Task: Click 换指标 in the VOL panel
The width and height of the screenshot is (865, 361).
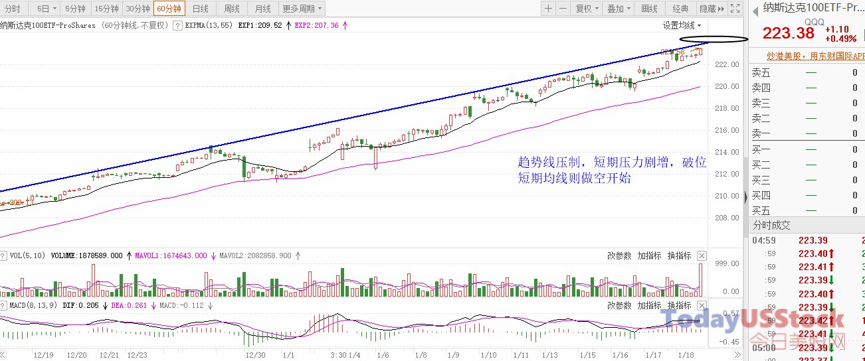Action: pyautogui.click(x=679, y=256)
